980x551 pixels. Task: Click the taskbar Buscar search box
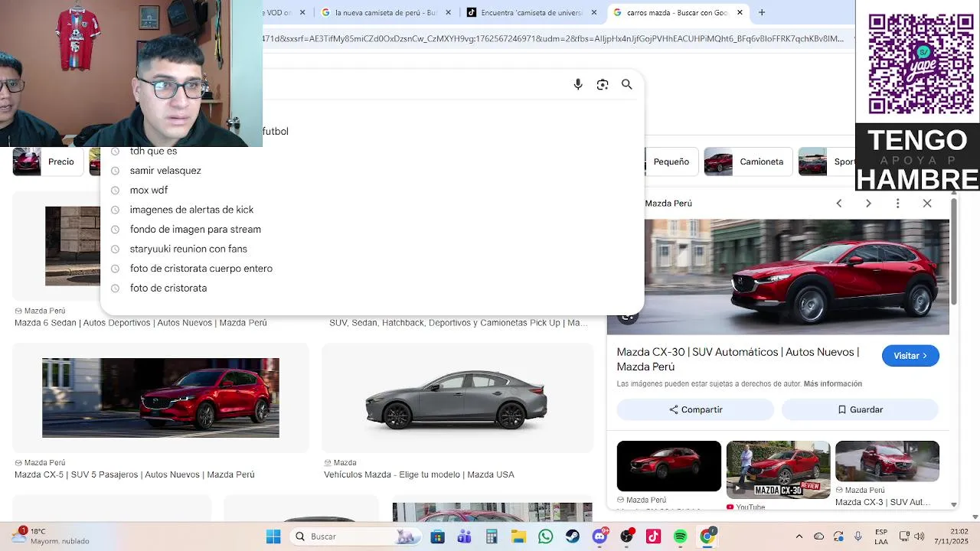point(356,536)
